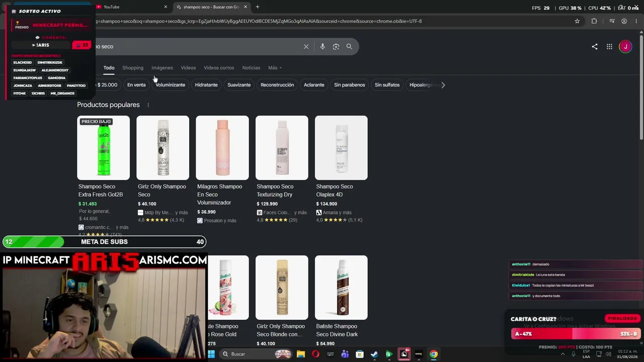Click the Got2B green bottle image
Image resolution: width=644 pixels, height=362 pixels.
point(103,148)
